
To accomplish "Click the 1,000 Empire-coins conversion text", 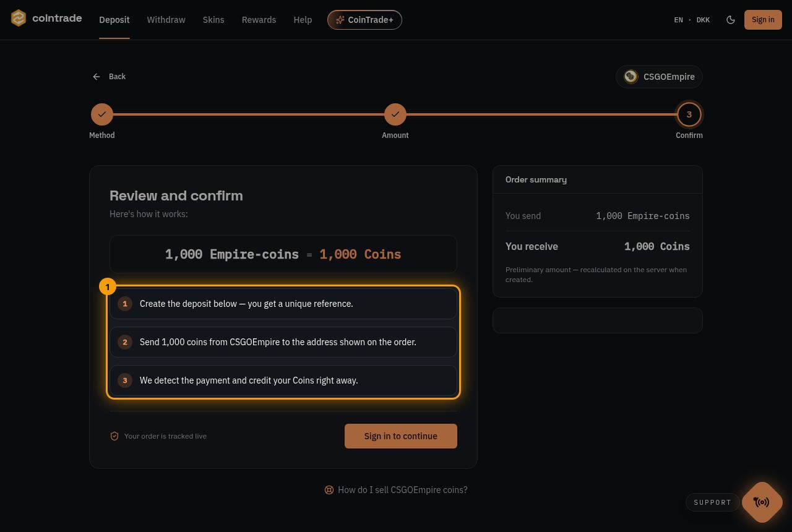I will [232, 254].
